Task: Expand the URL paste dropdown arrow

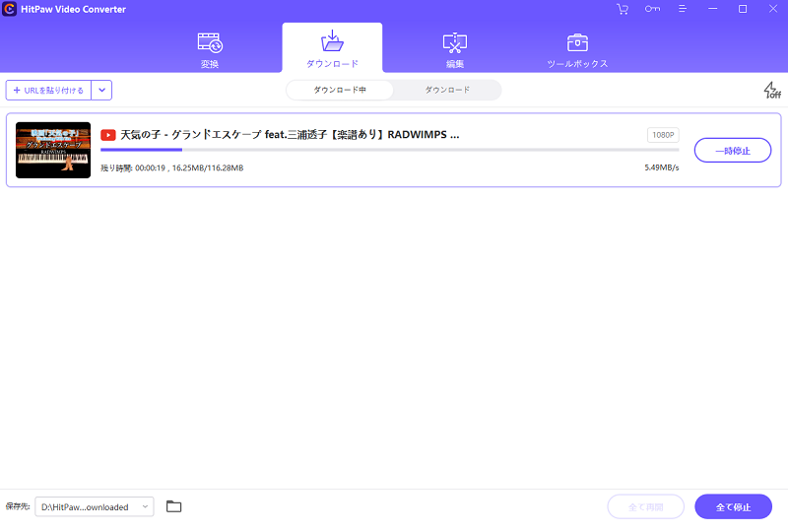Action: (101, 90)
